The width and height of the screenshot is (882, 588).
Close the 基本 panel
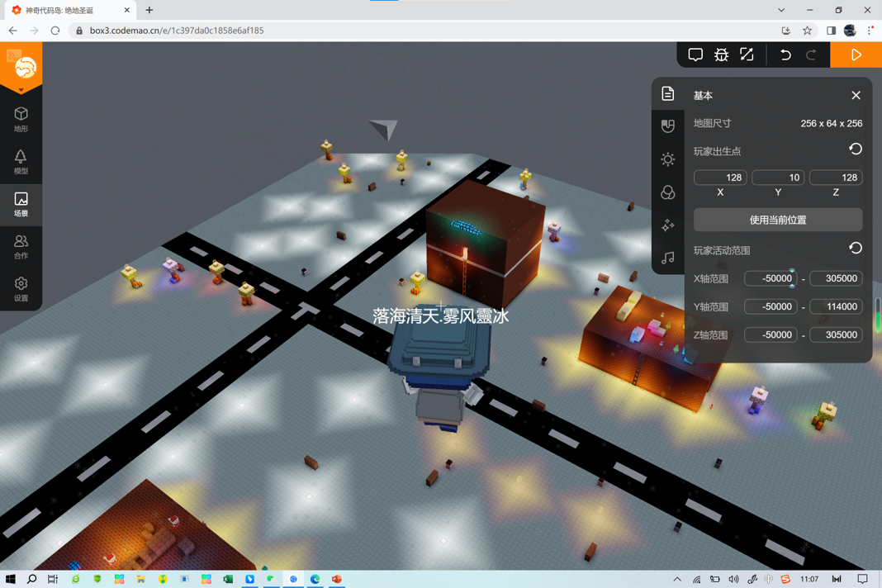tap(856, 95)
